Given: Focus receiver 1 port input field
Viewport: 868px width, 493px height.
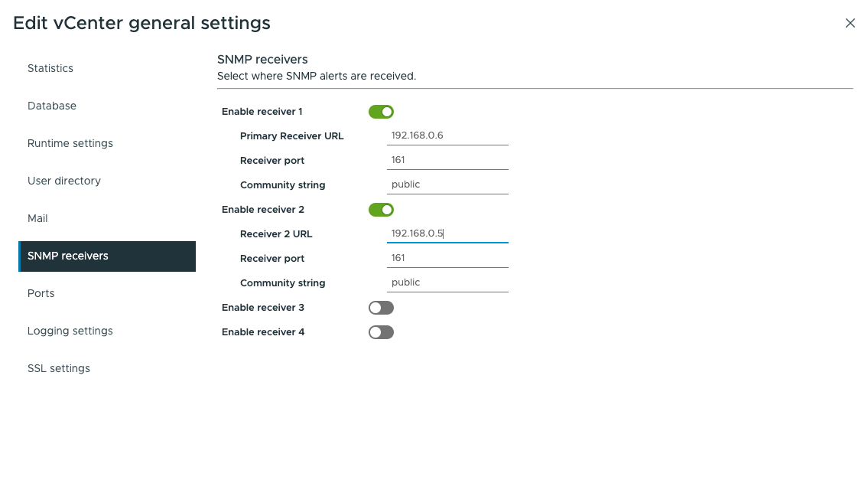Looking at the screenshot, I should [x=447, y=160].
